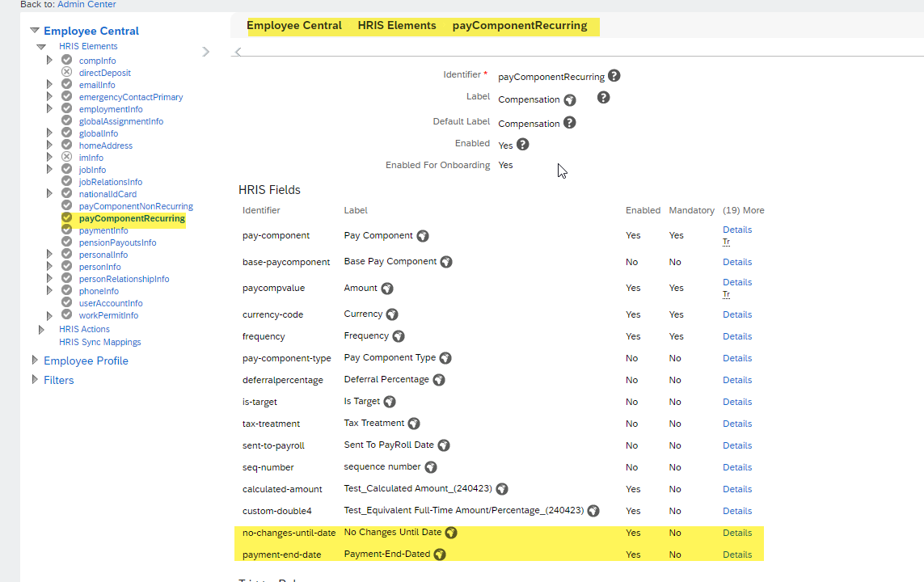This screenshot has height=582, width=924.
Task: Open globe icon for Sent To PayRoll Date
Action: 444,445
